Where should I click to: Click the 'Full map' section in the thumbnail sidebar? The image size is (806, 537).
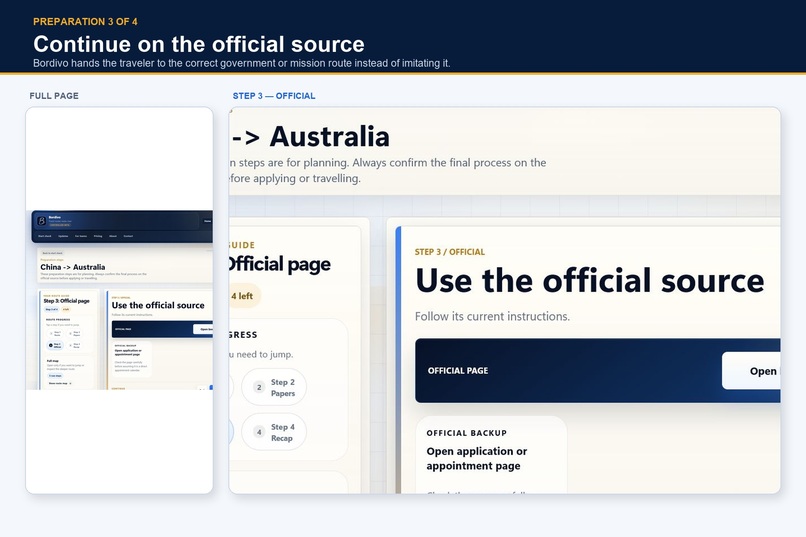[x=68, y=373]
